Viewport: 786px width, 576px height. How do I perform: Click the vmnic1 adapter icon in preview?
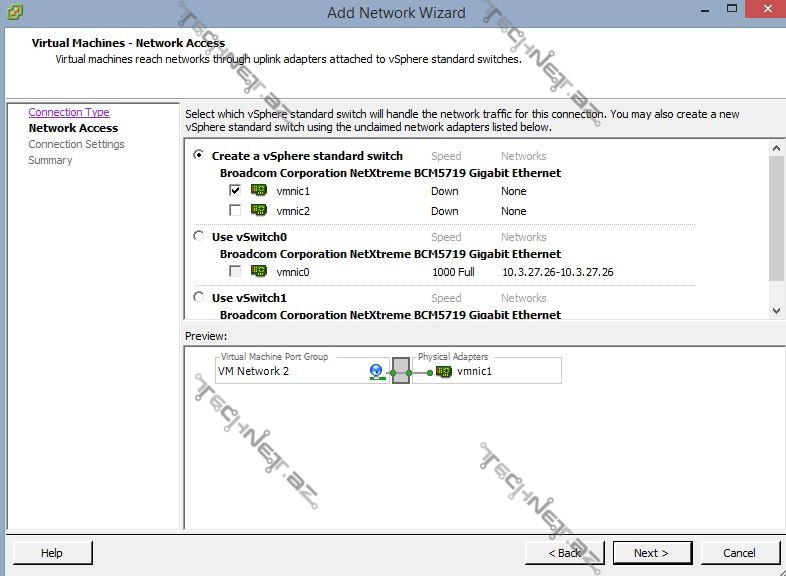pyautogui.click(x=444, y=372)
